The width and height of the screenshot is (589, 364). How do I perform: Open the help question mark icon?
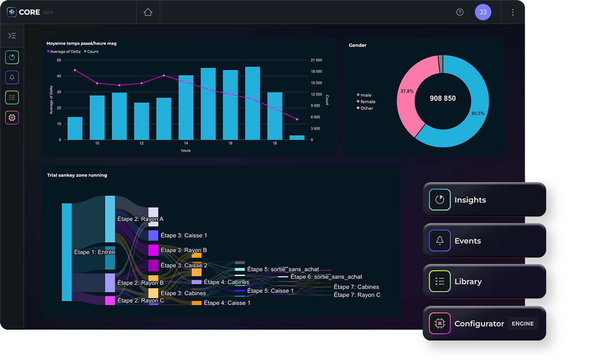[460, 12]
